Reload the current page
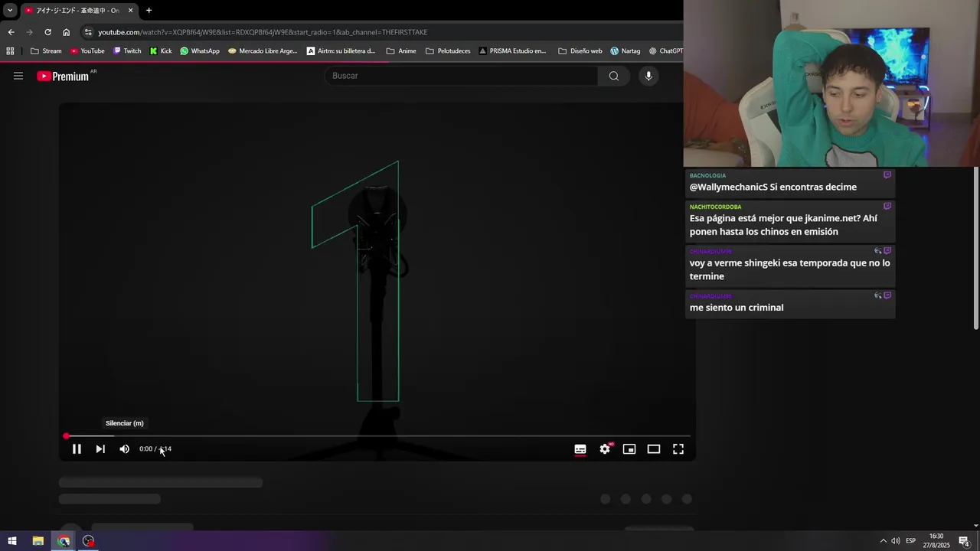Image resolution: width=980 pixels, height=551 pixels. coord(47,32)
